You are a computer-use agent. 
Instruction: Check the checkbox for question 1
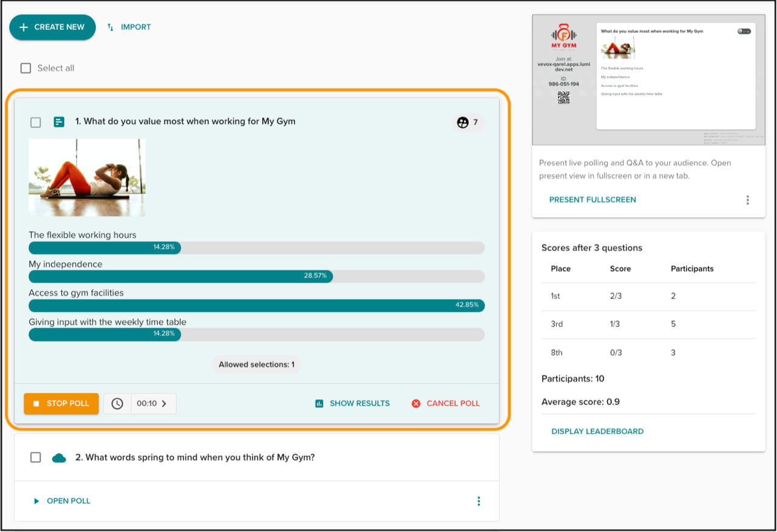pyautogui.click(x=35, y=121)
